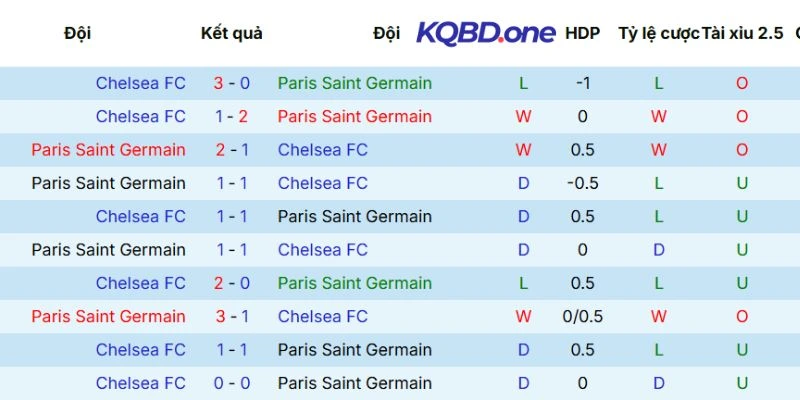This screenshot has width=800, height=400.
Task: Open the 3 - 1 match score
Action: (x=231, y=316)
